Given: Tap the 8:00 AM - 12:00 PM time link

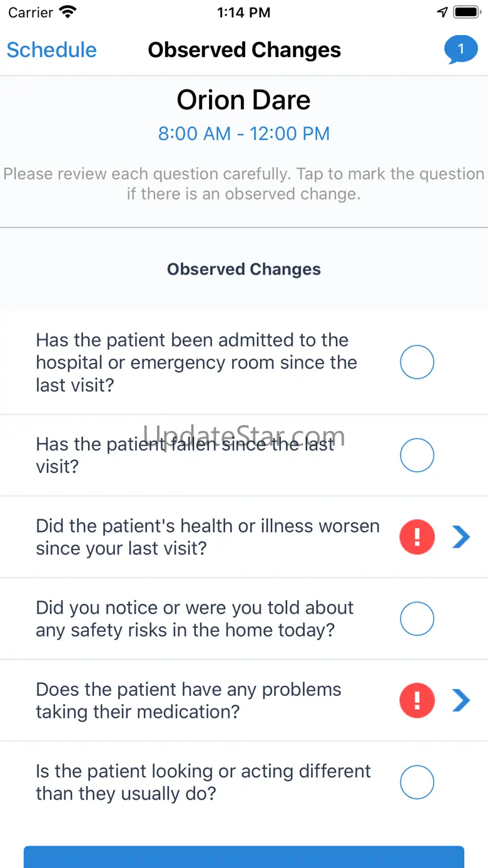Looking at the screenshot, I should coord(243,133).
